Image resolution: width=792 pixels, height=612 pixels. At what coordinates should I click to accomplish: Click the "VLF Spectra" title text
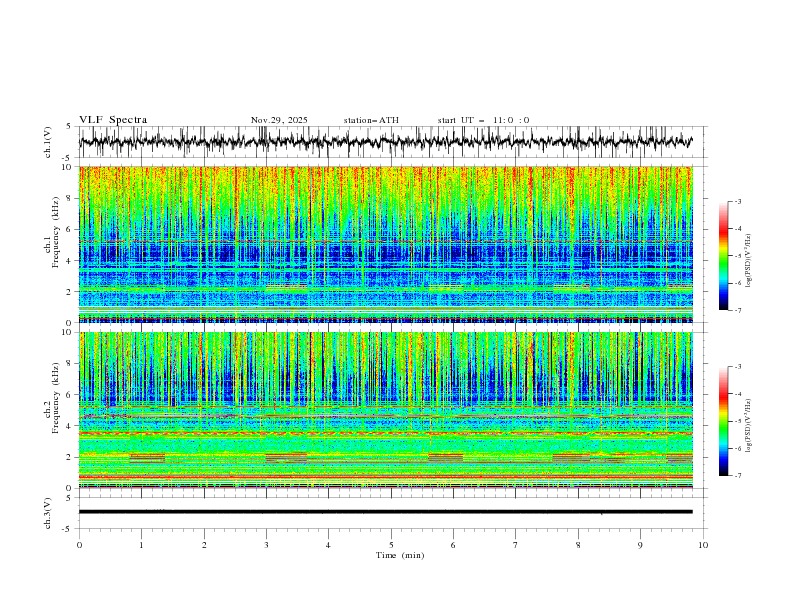[x=113, y=120]
